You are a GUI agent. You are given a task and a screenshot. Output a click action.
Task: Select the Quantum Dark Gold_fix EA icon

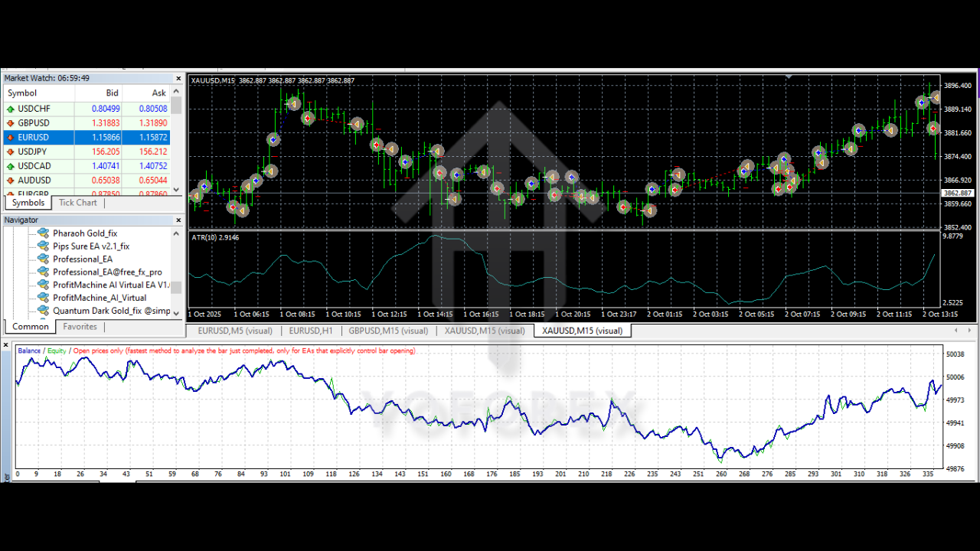pos(44,310)
